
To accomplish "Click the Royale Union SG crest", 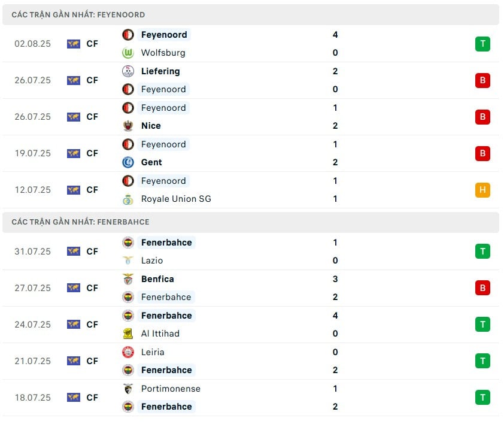I will 128,199.
